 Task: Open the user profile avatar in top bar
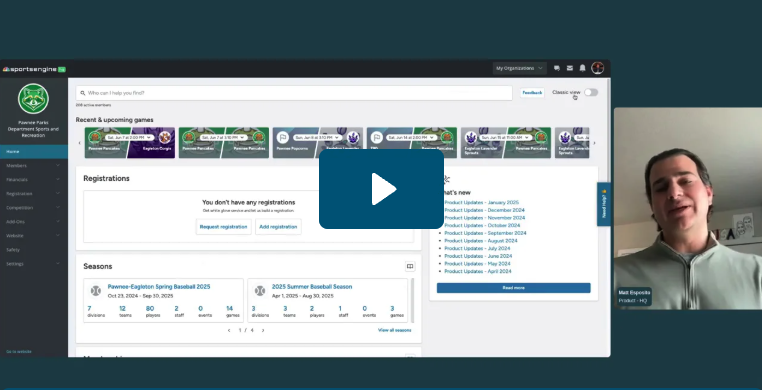click(597, 68)
